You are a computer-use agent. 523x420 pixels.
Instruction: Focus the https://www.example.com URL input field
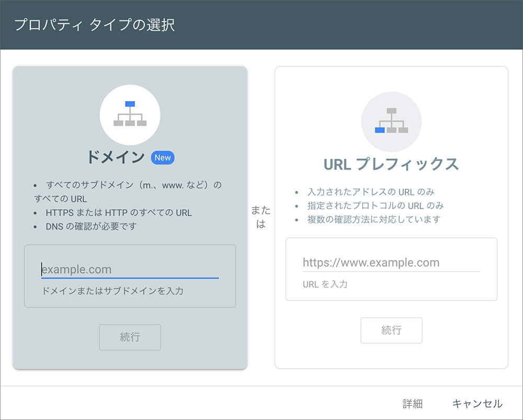pos(391,262)
